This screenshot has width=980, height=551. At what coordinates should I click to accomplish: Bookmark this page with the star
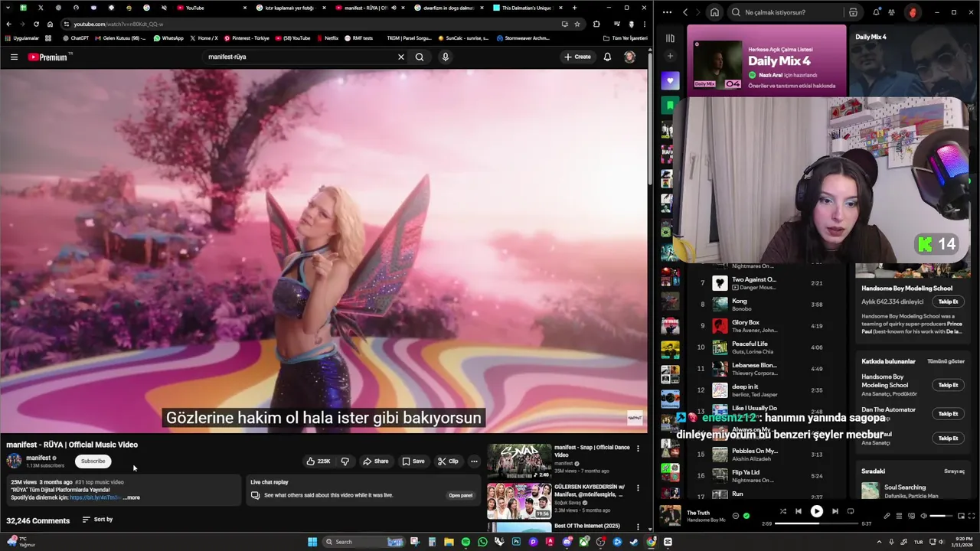click(577, 24)
